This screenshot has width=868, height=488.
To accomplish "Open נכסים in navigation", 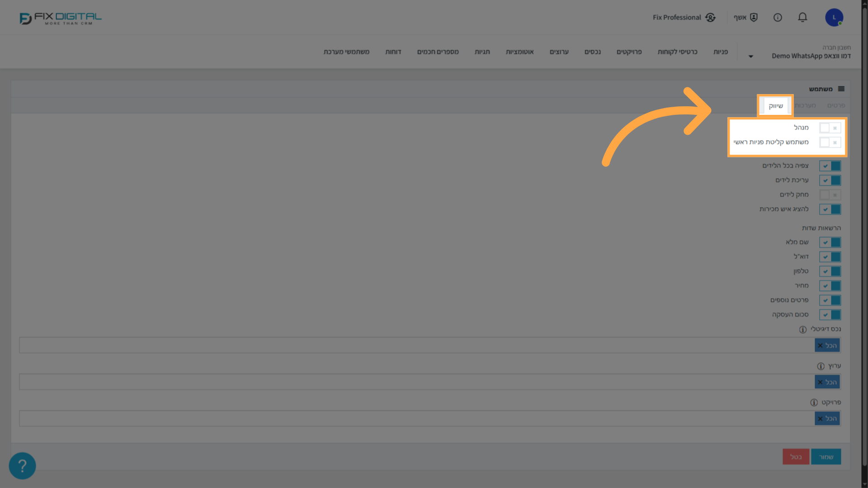I will pyautogui.click(x=593, y=52).
